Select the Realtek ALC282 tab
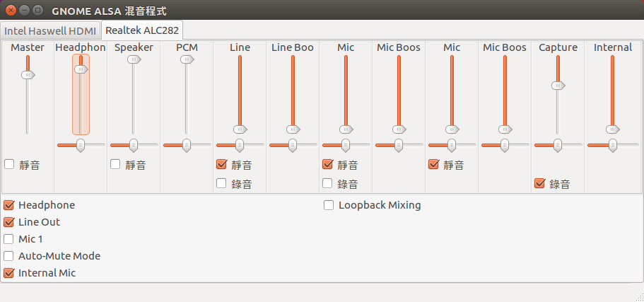 click(142, 30)
